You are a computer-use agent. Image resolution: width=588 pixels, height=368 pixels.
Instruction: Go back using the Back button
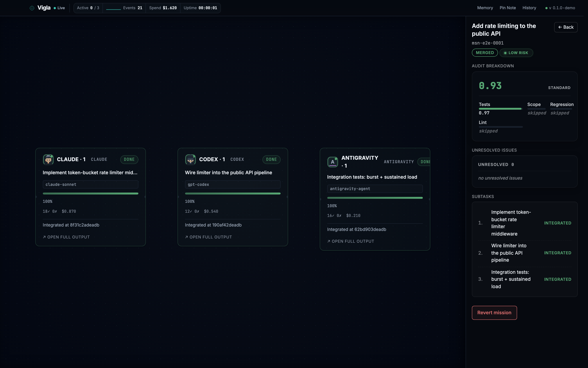pyautogui.click(x=566, y=27)
